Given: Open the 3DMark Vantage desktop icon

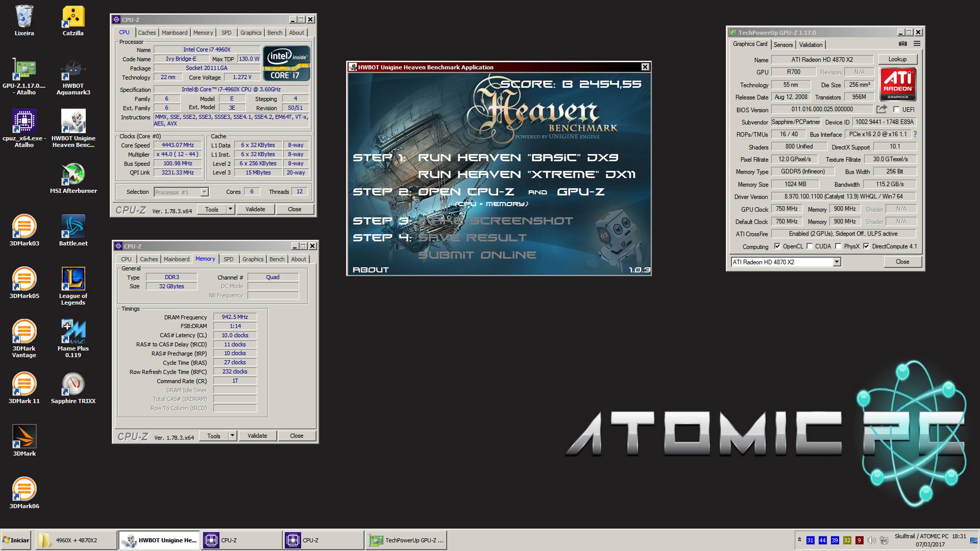Looking at the screenshot, I should pyautogui.click(x=24, y=338).
